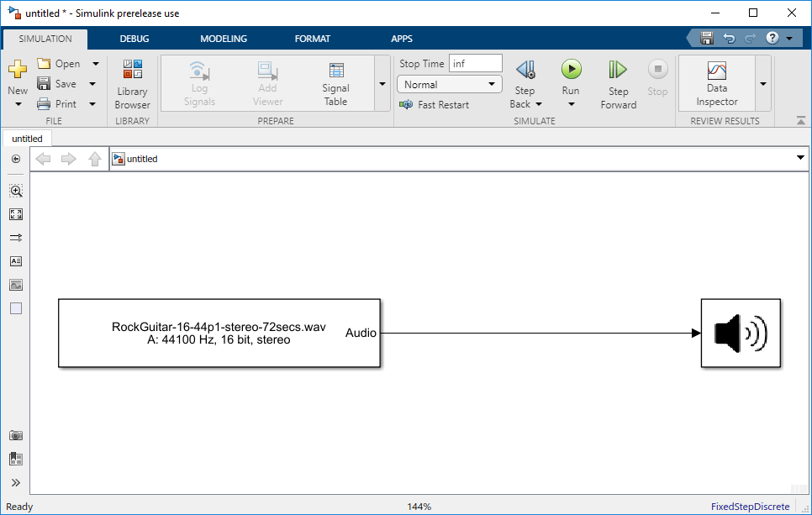Screen dimensions: 812x515
Task: Expand the Step Back dropdown arrow
Action: pyautogui.click(x=539, y=104)
